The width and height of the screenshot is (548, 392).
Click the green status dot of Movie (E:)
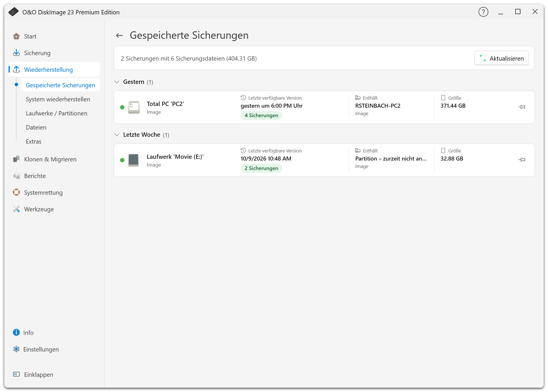122,160
